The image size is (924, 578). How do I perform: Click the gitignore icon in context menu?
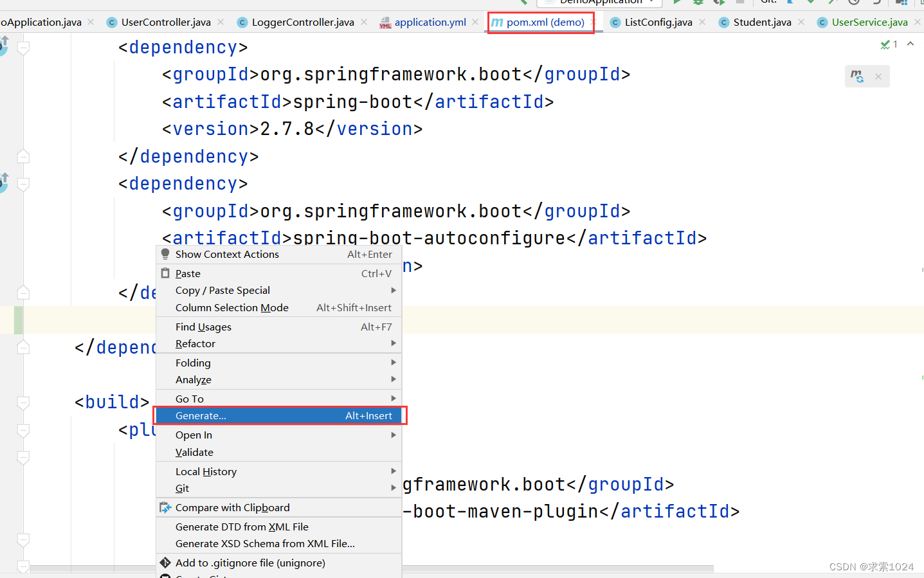click(x=165, y=563)
